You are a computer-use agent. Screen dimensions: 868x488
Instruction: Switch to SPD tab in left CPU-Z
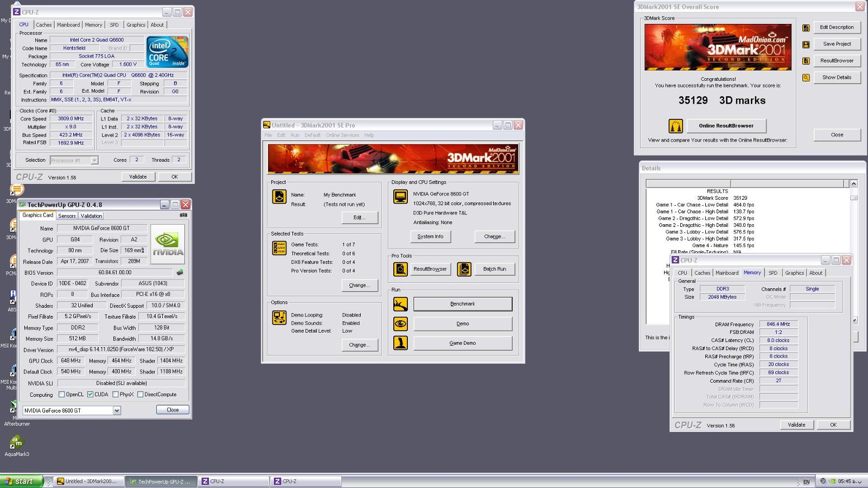click(114, 25)
